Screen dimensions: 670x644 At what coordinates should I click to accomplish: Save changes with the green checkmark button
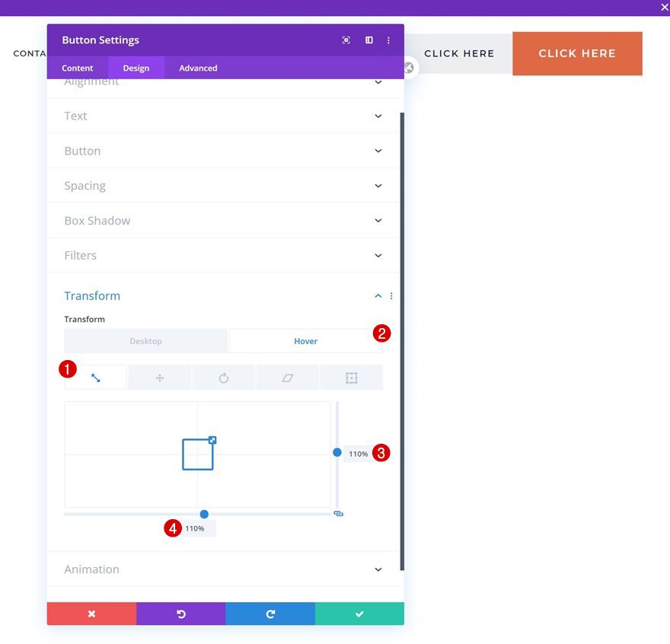pyautogui.click(x=359, y=614)
